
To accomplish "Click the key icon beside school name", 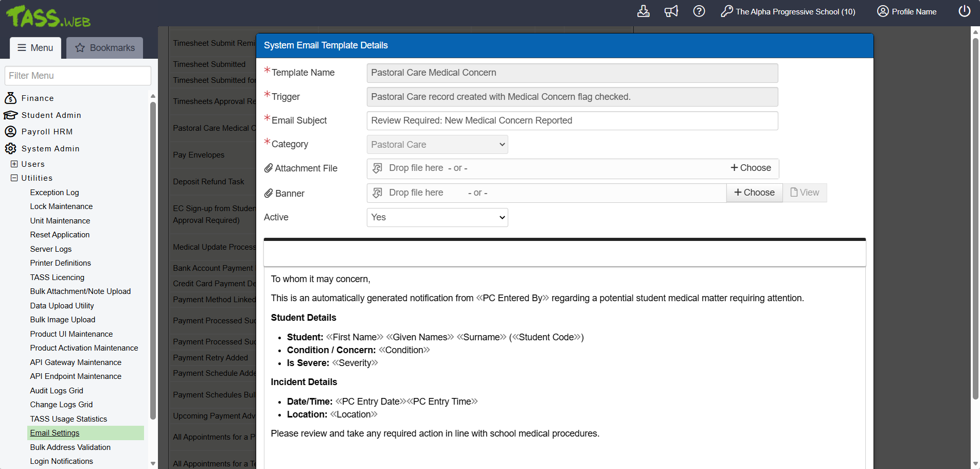I will click(x=727, y=11).
